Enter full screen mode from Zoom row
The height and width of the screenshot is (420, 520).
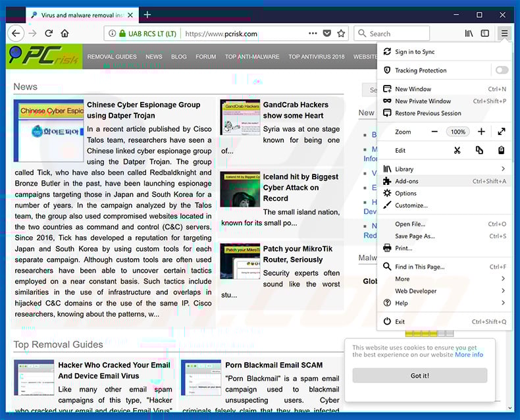tap(502, 132)
